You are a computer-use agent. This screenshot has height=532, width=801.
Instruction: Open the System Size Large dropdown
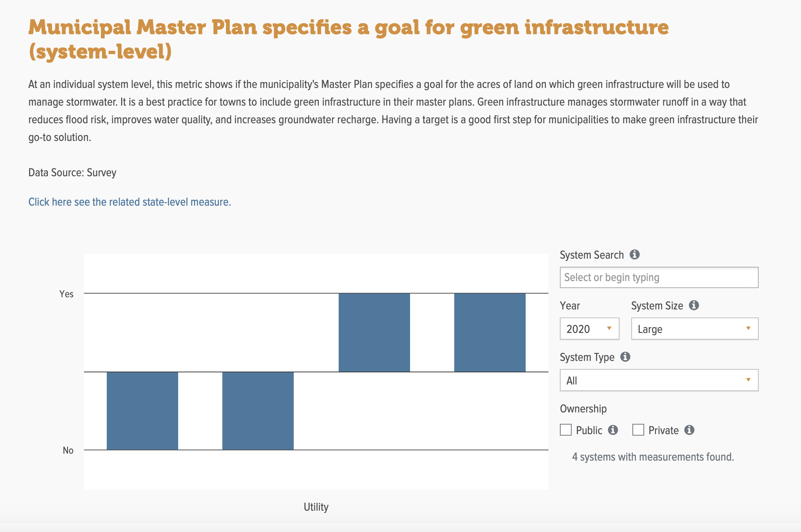(694, 329)
